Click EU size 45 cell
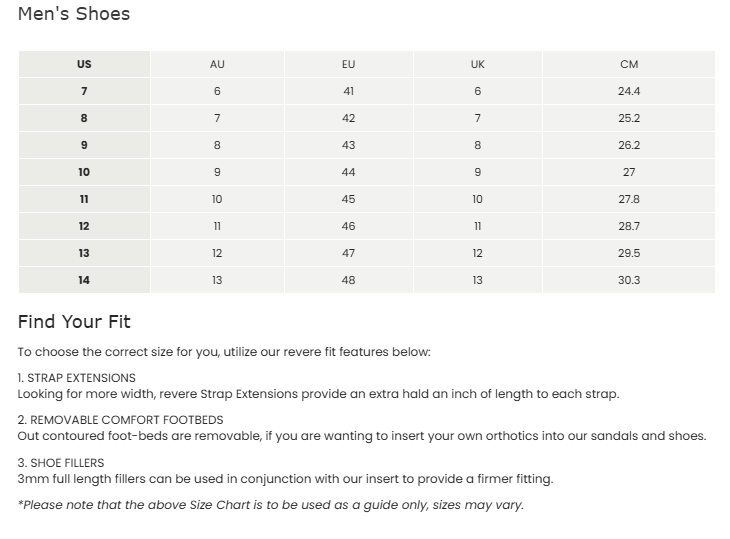Screen dimensions: 730x539 point(348,199)
